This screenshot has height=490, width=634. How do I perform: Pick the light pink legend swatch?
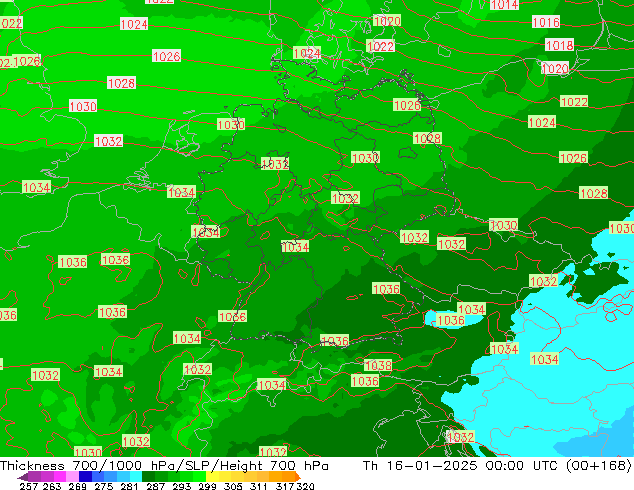click(x=72, y=476)
